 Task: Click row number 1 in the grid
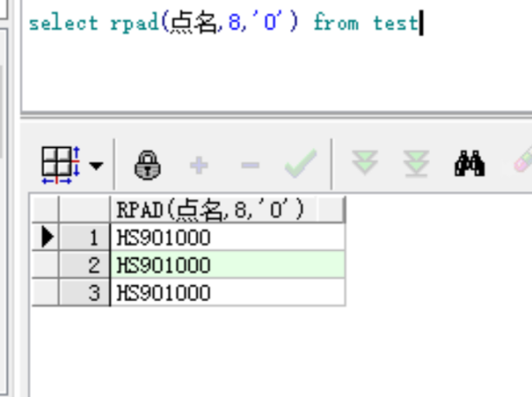[x=84, y=237]
